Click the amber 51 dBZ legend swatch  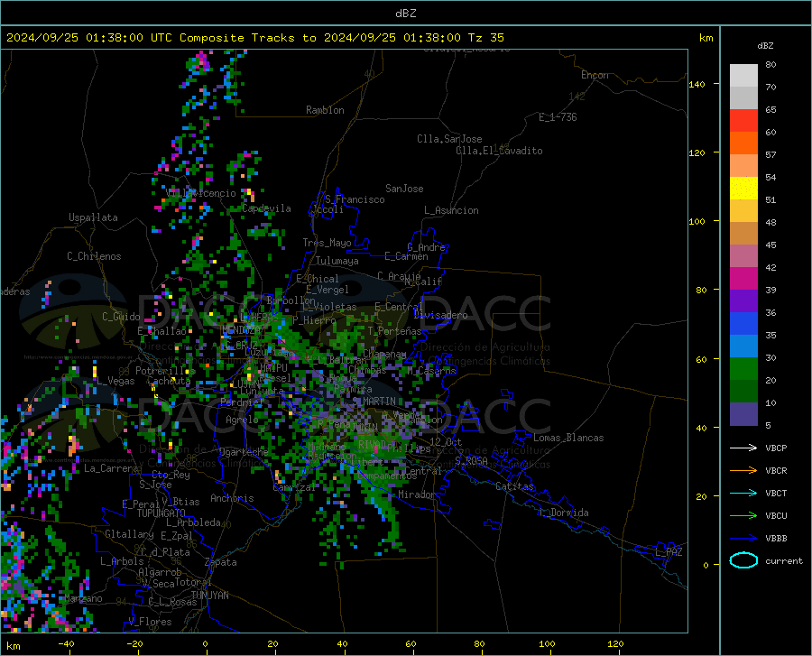tap(743, 211)
